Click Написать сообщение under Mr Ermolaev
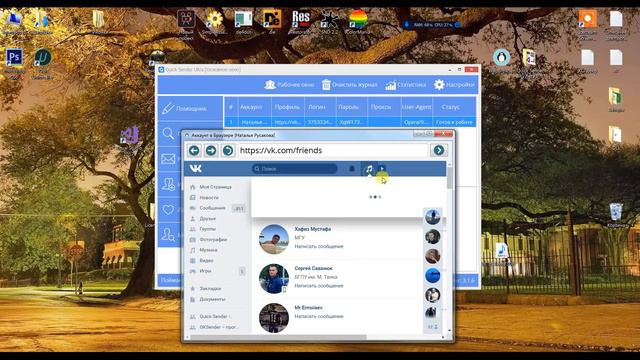This screenshot has height=360, width=640. pos(319,316)
